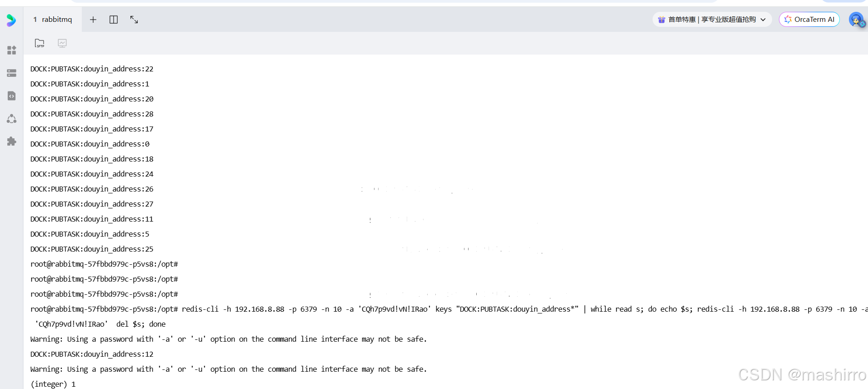Click the line DOCK:PUBTASK:douyin_address:1
This screenshot has width=868, height=389.
click(x=90, y=84)
